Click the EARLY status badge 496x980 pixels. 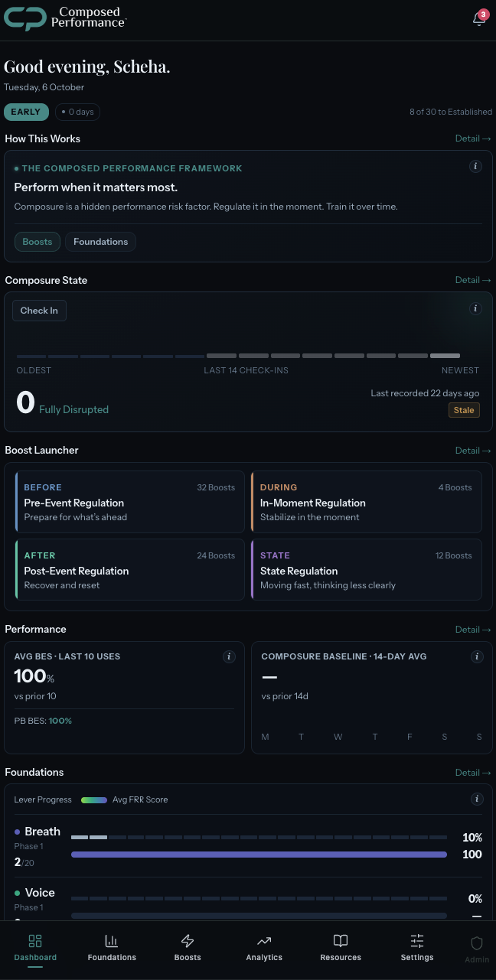point(26,112)
